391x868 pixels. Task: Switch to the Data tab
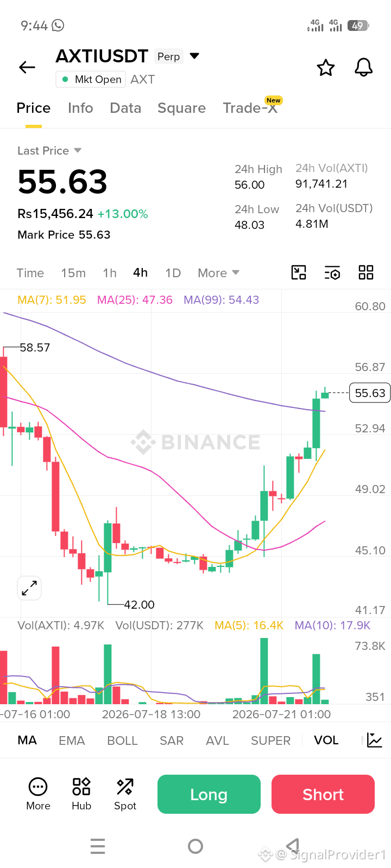[x=125, y=108]
